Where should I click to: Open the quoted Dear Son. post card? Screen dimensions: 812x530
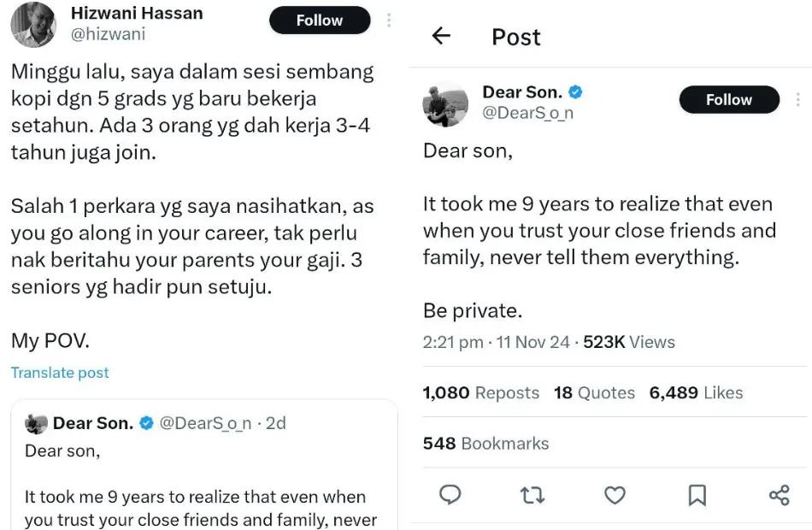point(203,479)
